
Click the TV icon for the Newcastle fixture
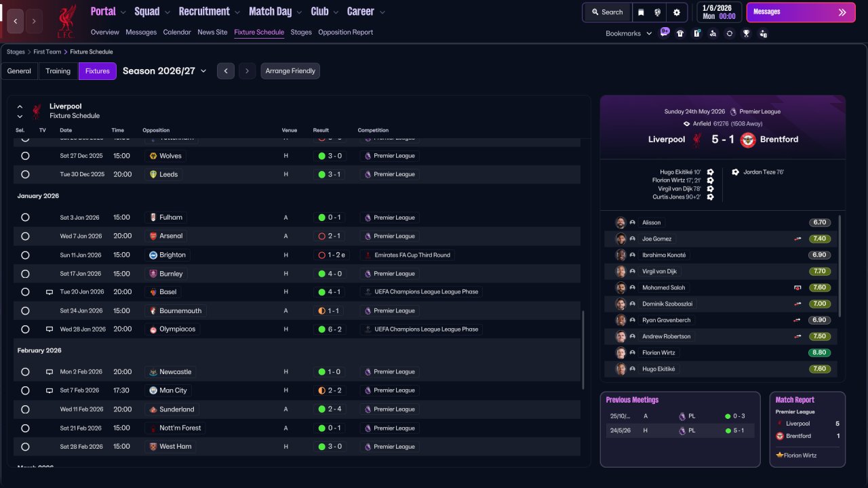(x=50, y=372)
